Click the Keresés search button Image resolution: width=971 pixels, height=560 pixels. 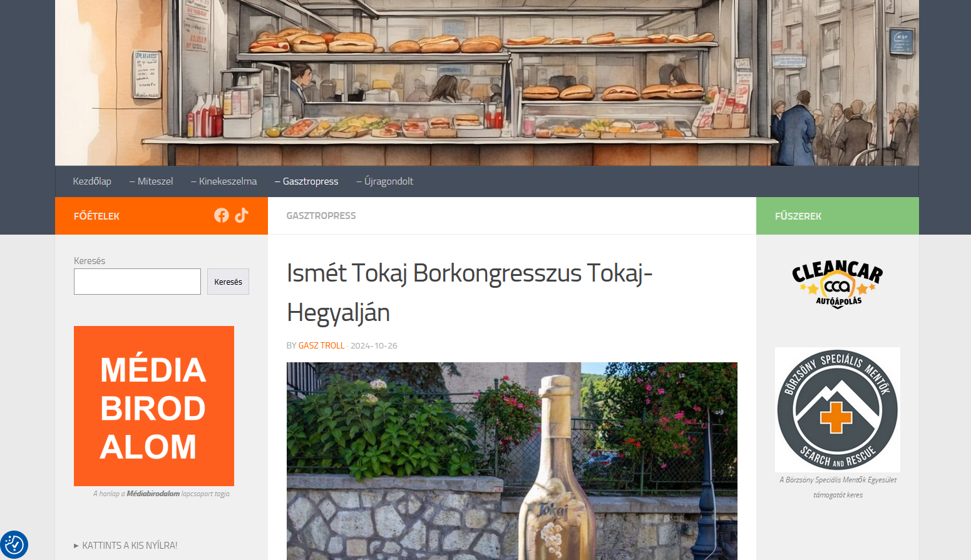click(x=228, y=282)
